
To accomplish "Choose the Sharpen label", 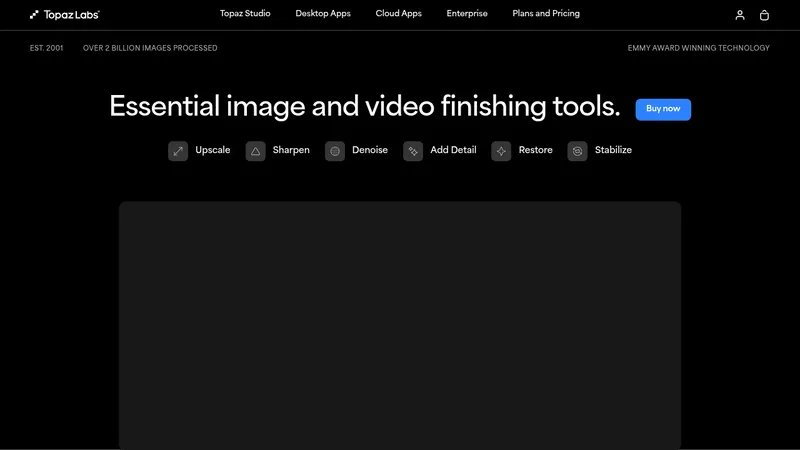I will 291,150.
